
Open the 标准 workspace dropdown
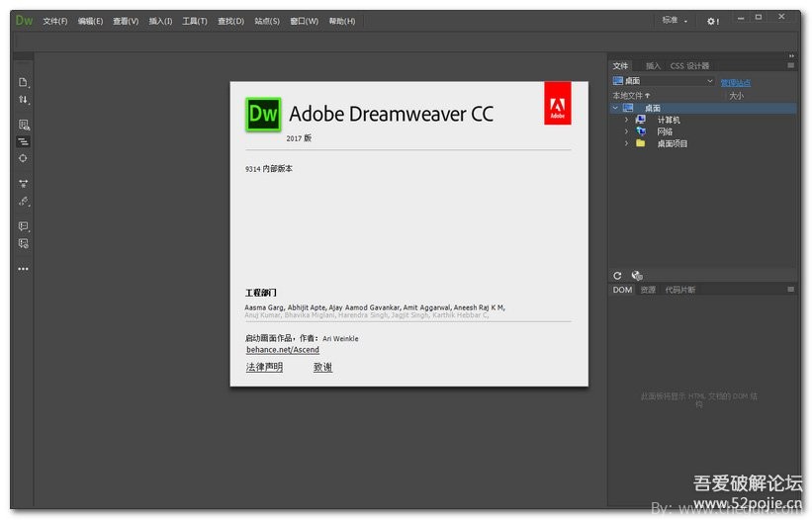point(675,20)
